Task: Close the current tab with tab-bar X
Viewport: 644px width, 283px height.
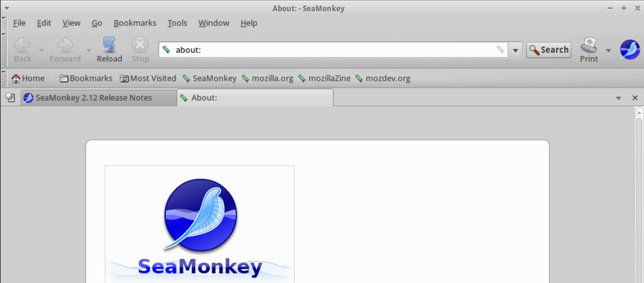Action: (635, 98)
